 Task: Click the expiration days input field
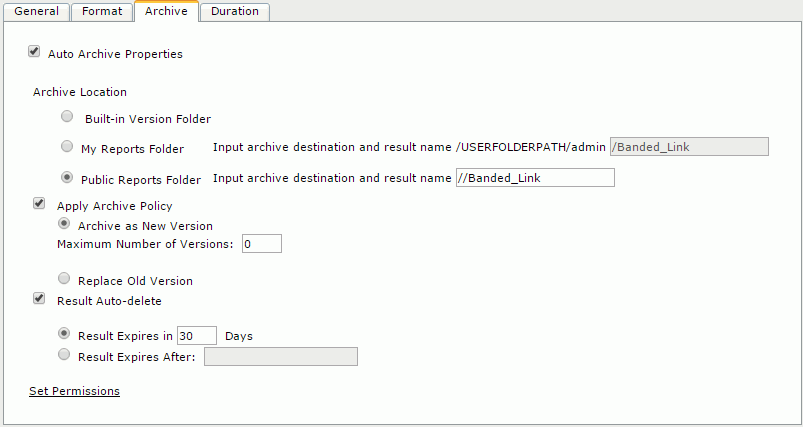coord(197,336)
